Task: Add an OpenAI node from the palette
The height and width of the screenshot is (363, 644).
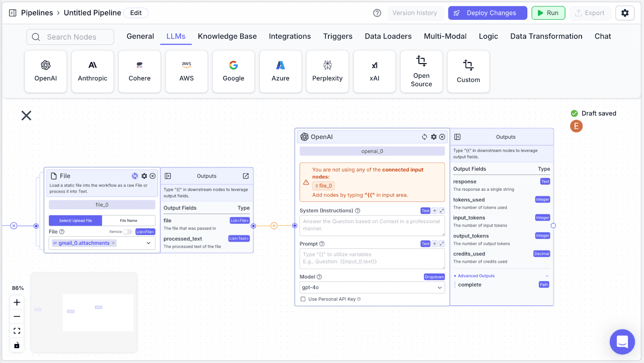Action: coord(45,72)
